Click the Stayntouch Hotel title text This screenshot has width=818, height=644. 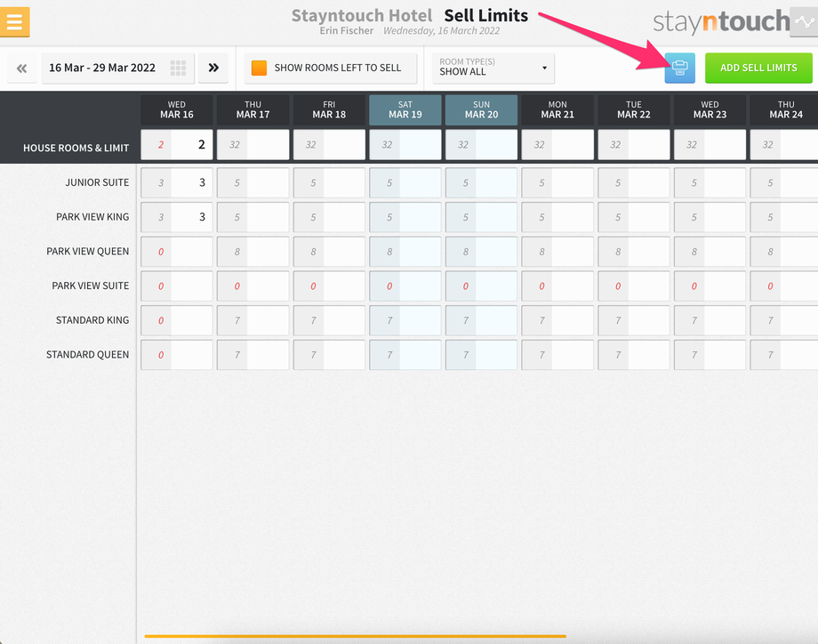362,16
